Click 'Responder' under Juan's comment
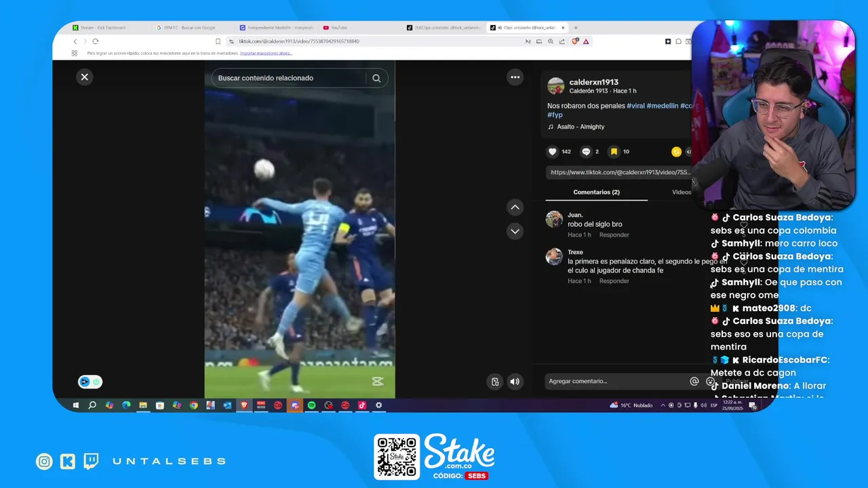868x488 pixels. 614,235
